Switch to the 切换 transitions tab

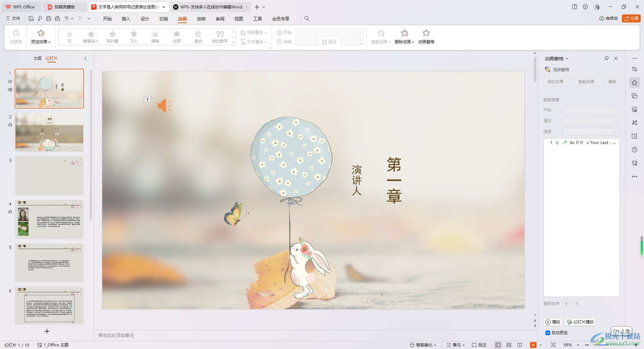[x=163, y=19]
